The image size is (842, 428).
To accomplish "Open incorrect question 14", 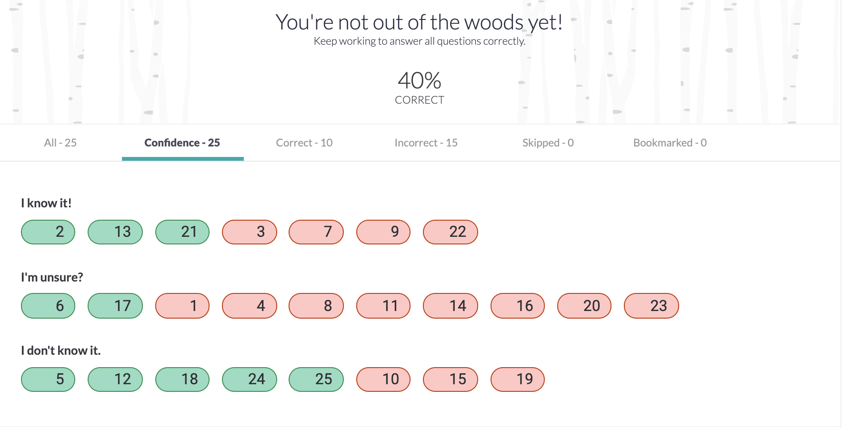I will (451, 306).
